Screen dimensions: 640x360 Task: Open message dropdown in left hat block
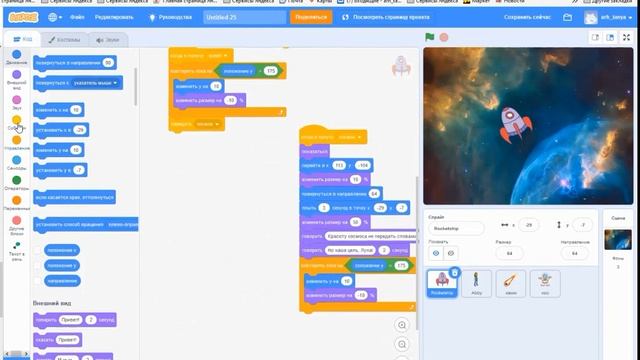point(218,56)
